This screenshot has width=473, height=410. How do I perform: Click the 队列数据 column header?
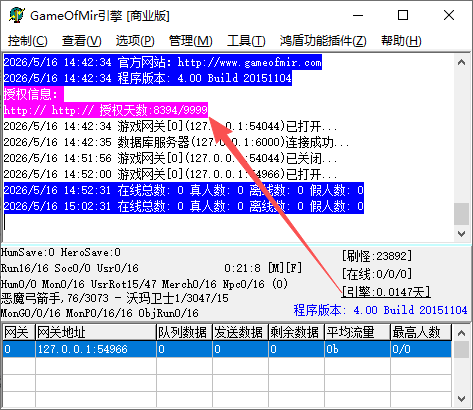click(x=184, y=332)
